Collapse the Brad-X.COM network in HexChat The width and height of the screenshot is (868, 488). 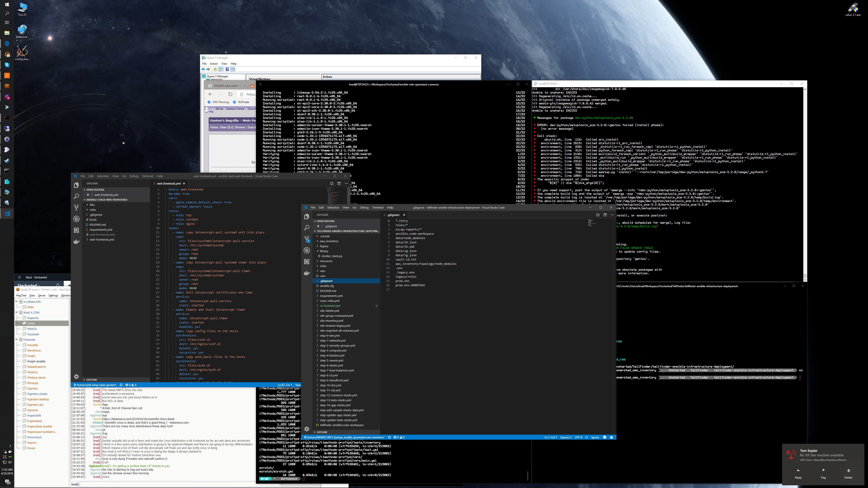(x=17, y=312)
